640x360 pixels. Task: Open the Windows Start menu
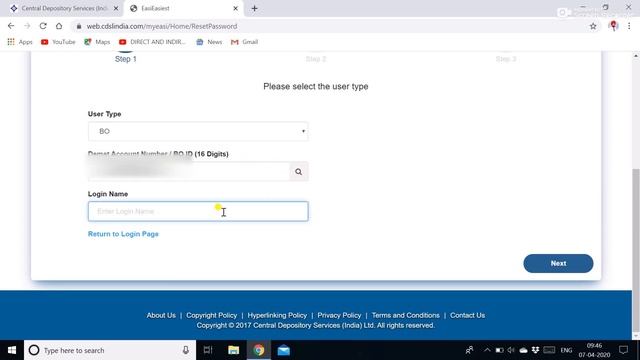click(12, 350)
